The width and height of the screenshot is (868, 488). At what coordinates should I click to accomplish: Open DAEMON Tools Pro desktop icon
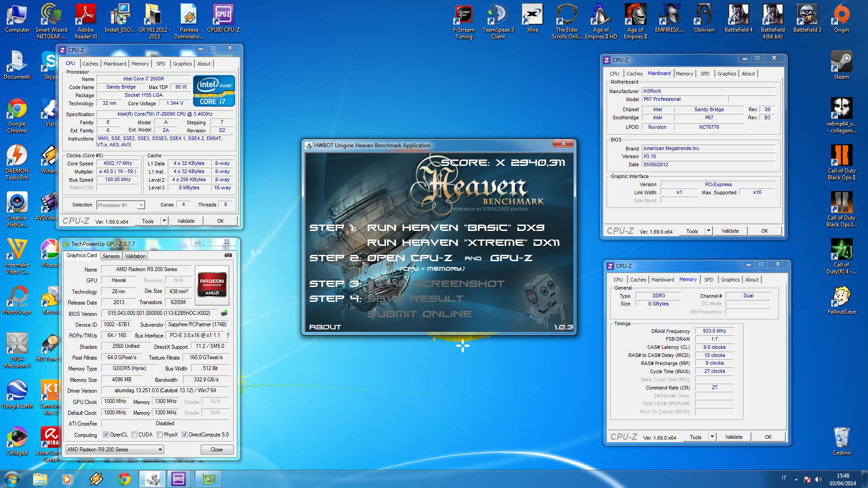click(17, 162)
